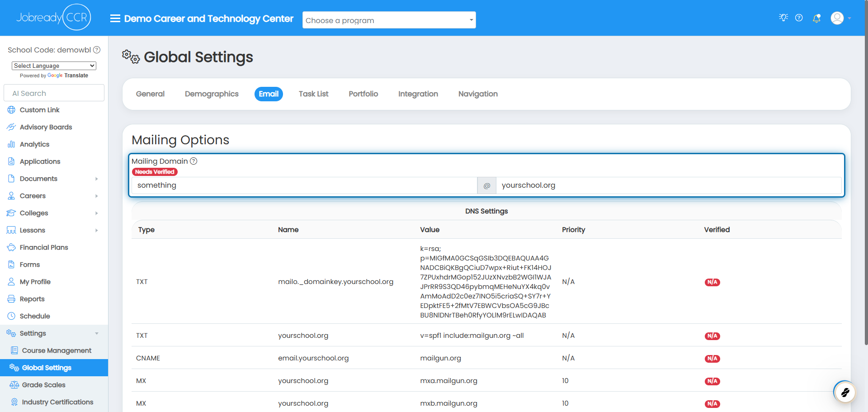
Task: Click the Lessons icon
Action: tap(11, 230)
